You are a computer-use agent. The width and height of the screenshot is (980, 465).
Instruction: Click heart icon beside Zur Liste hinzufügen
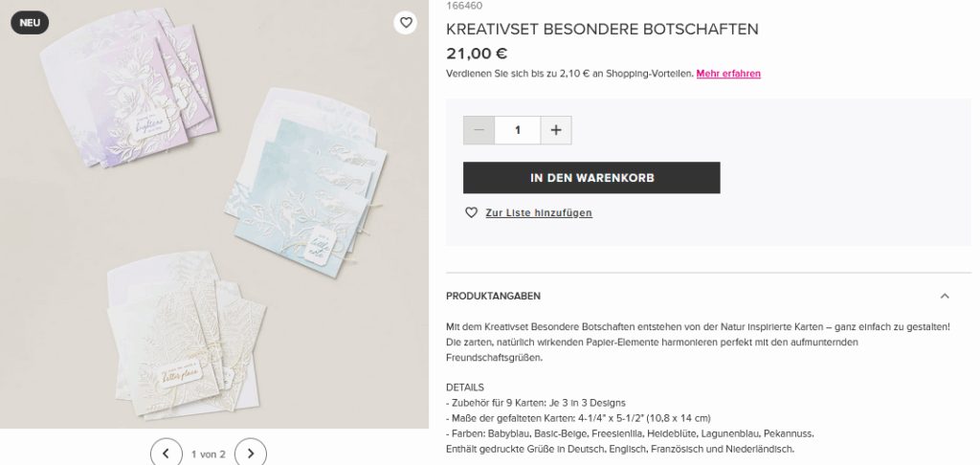(471, 212)
